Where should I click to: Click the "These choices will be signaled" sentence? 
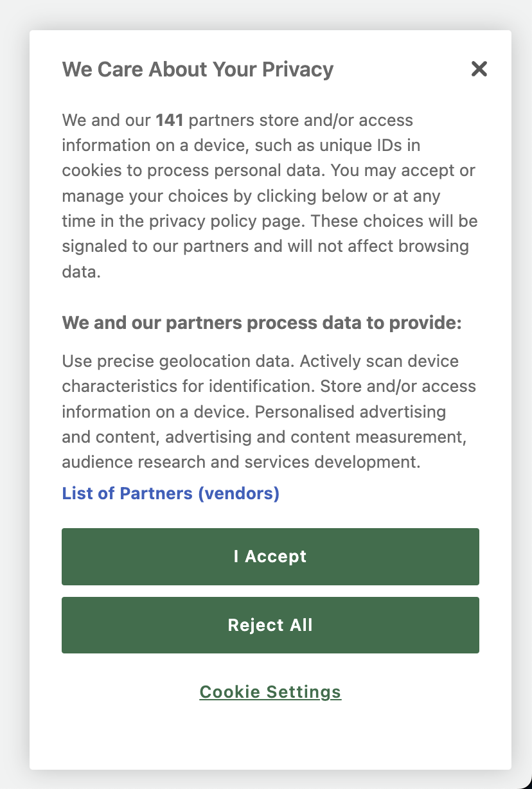269,234
